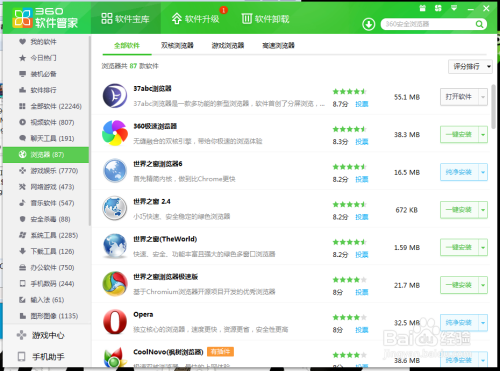Expand install options arrow for 360极速浏览器
The width and height of the screenshot is (500, 371).
coord(483,135)
